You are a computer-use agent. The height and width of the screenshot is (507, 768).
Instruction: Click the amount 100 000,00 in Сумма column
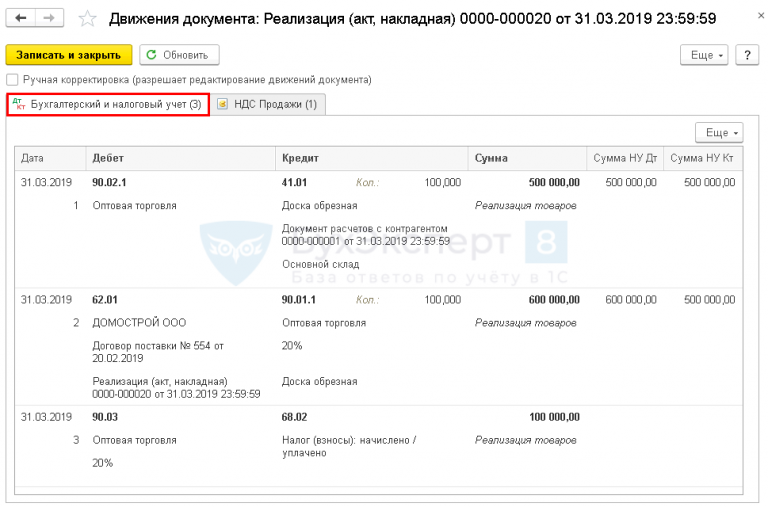pos(554,417)
